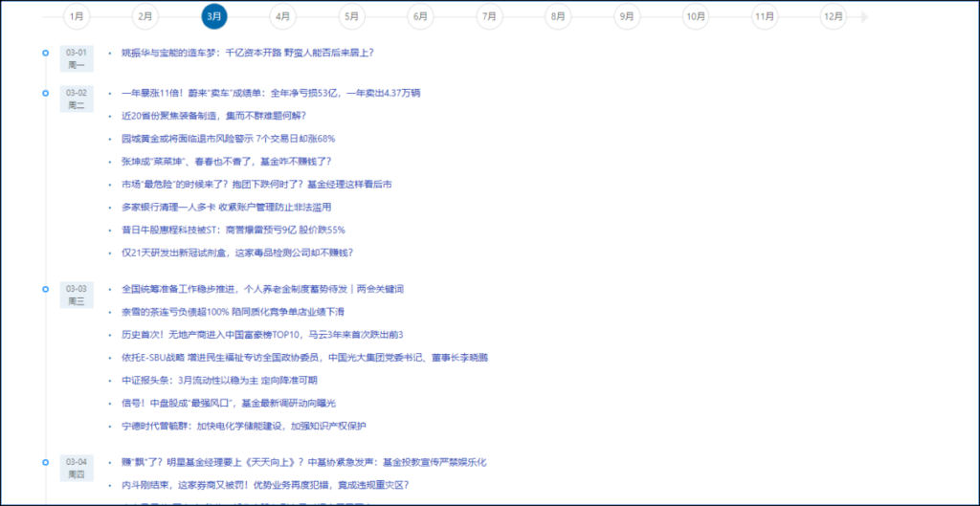The height and width of the screenshot is (506, 980).
Task: Open the 蔚来"卖车"成绩单 news link
Action: click(x=271, y=93)
